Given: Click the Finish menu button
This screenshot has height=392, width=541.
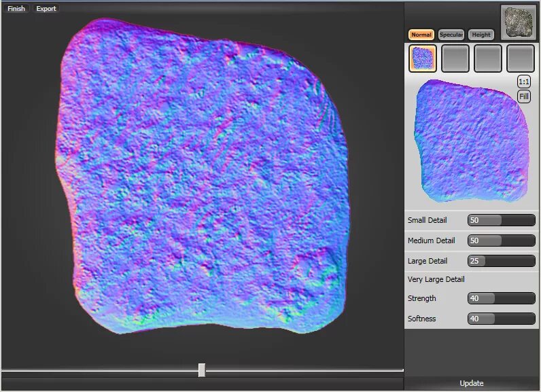Looking at the screenshot, I should 16,8.
